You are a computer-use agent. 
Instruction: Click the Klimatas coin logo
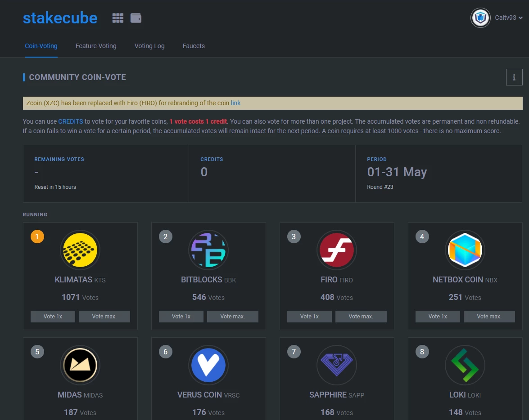click(x=80, y=250)
